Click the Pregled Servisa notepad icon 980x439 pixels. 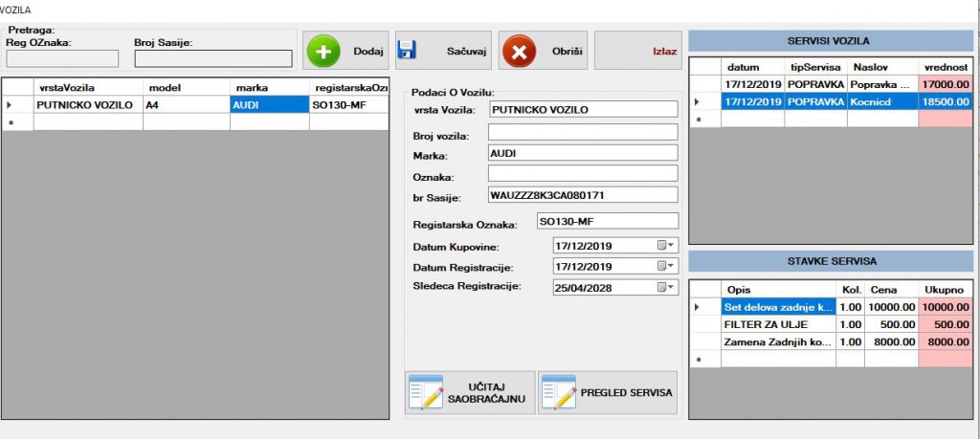[x=559, y=392]
